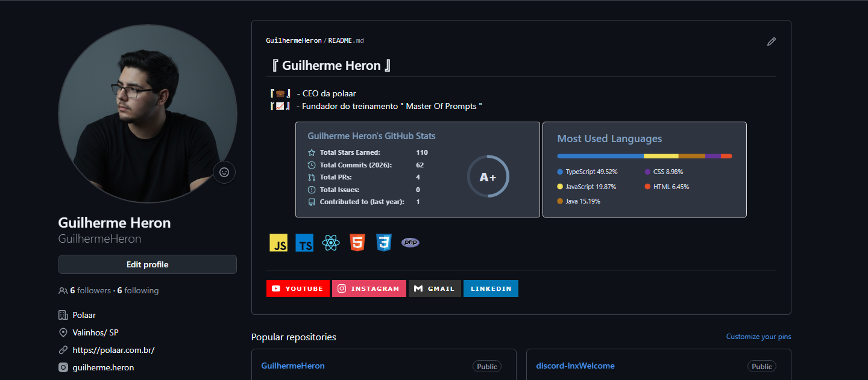Click the HTML5 badge icon

357,242
